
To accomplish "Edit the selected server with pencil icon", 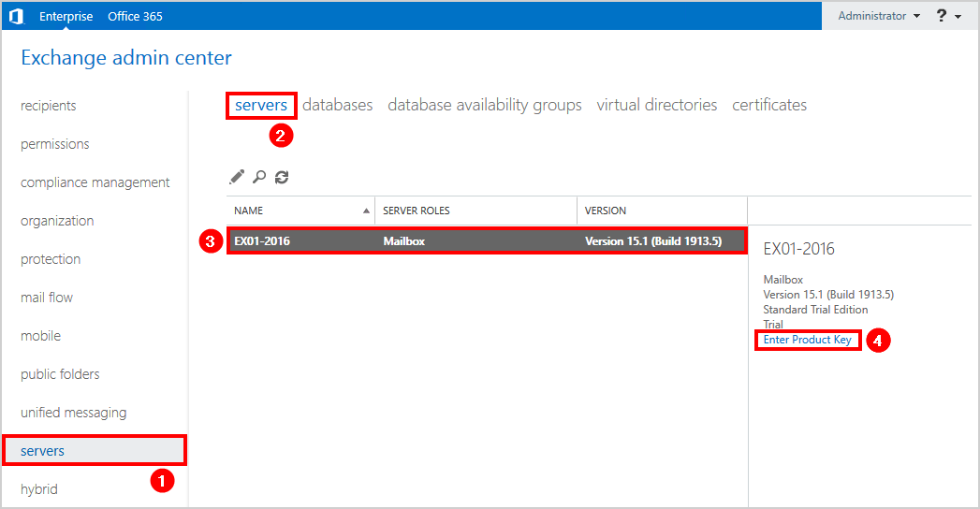I will [237, 178].
